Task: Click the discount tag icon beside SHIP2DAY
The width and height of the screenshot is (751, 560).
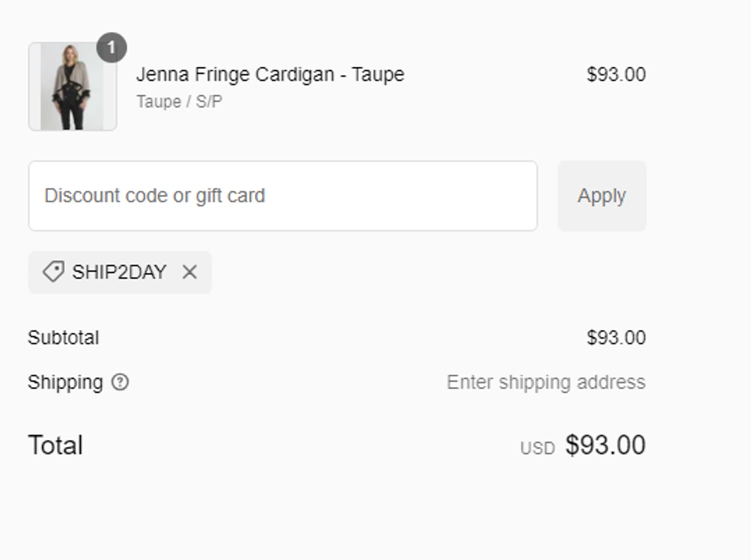Action: pyautogui.click(x=53, y=272)
